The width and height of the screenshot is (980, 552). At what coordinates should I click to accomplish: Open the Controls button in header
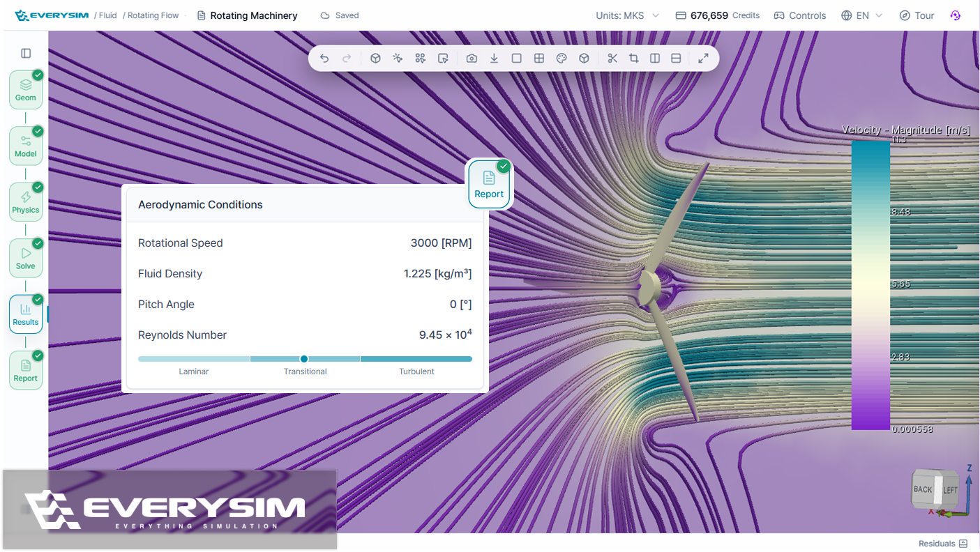(x=800, y=15)
